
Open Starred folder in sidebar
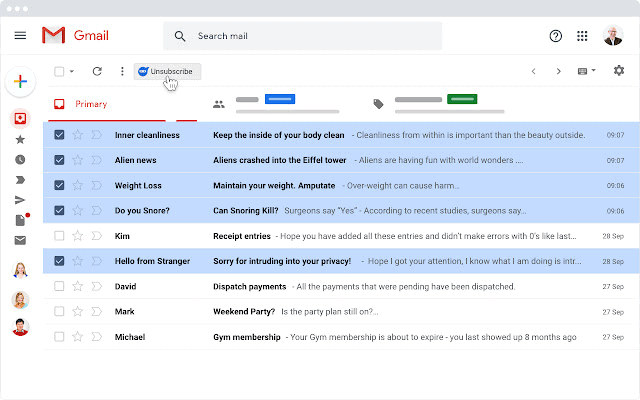(x=20, y=139)
